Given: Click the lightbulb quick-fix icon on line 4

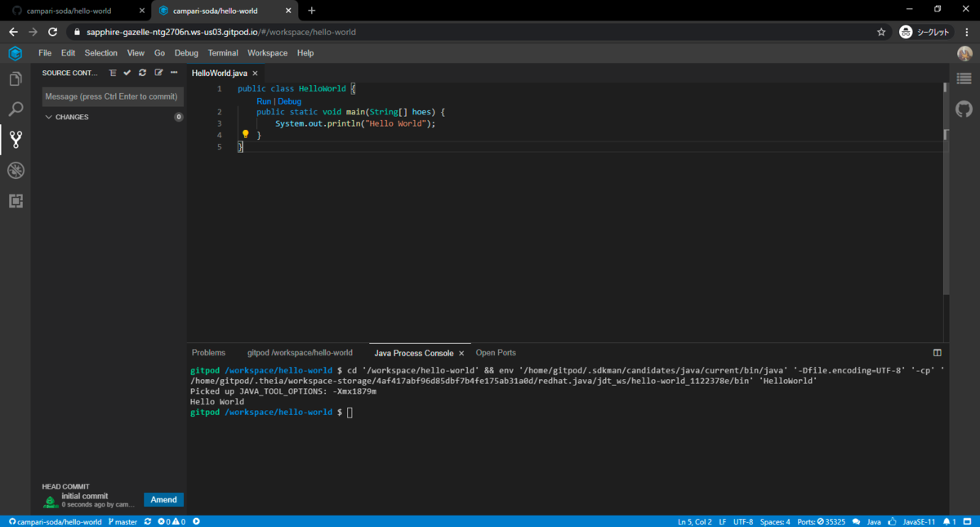Looking at the screenshot, I should 245,134.
